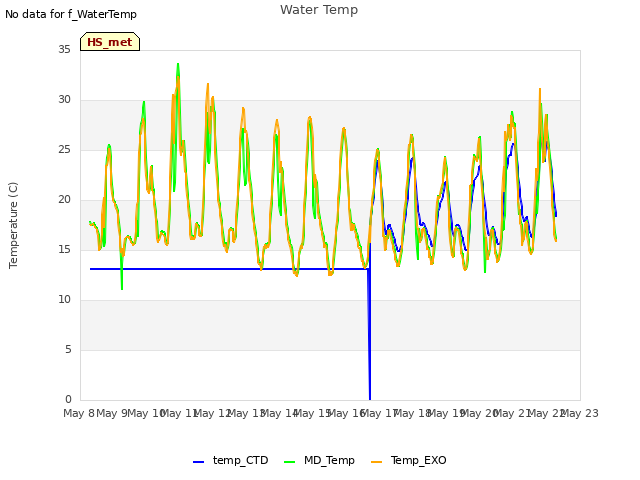The image size is (640, 480).
Task: Click the y-axis label 10
Action: click(x=64, y=300)
